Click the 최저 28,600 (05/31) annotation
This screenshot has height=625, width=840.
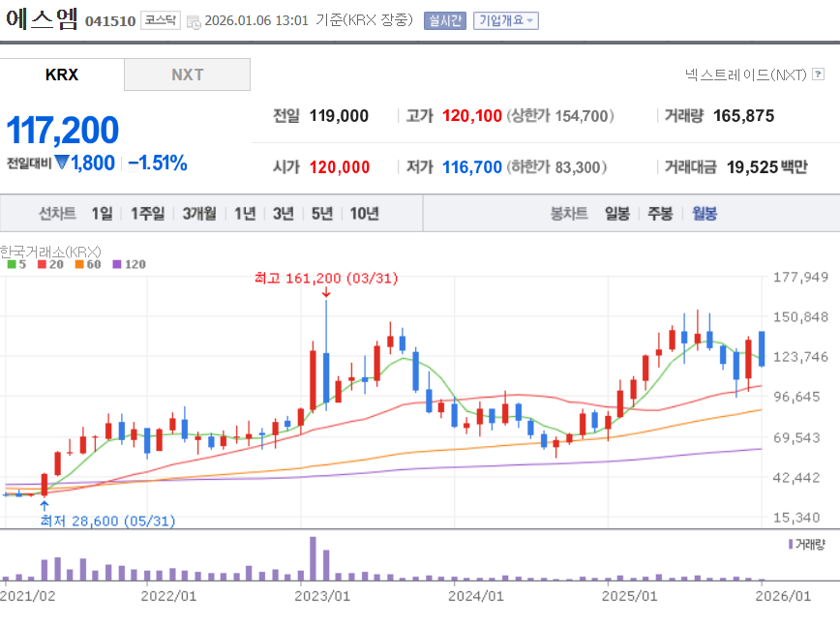(x=107, y=521)
